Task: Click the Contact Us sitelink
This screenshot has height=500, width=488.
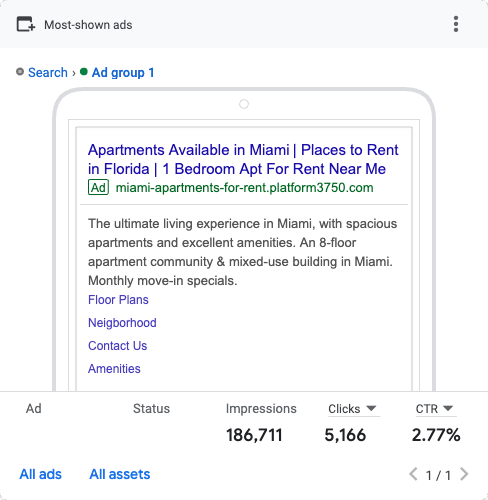Action: (117, 346)
